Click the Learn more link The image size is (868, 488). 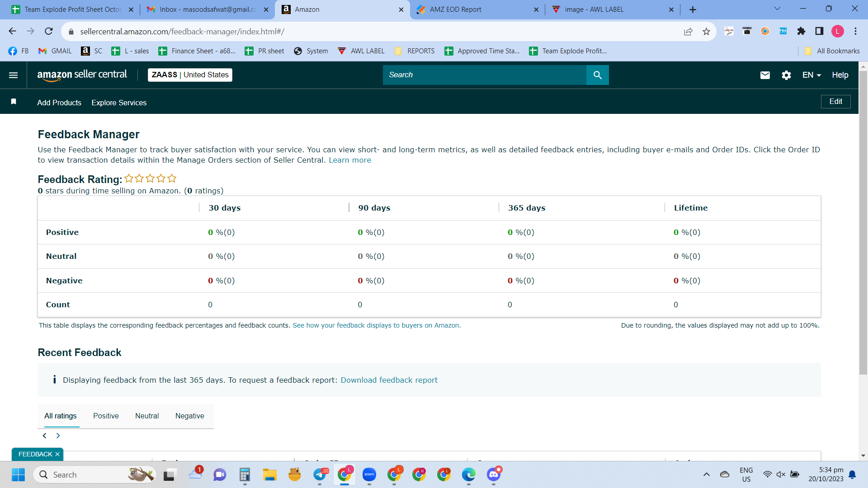[350, 160]
